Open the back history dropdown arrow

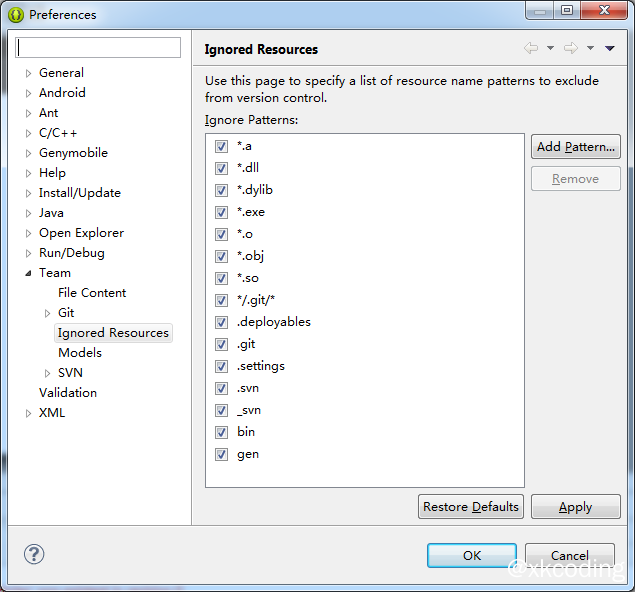click(x=550, y=48)
